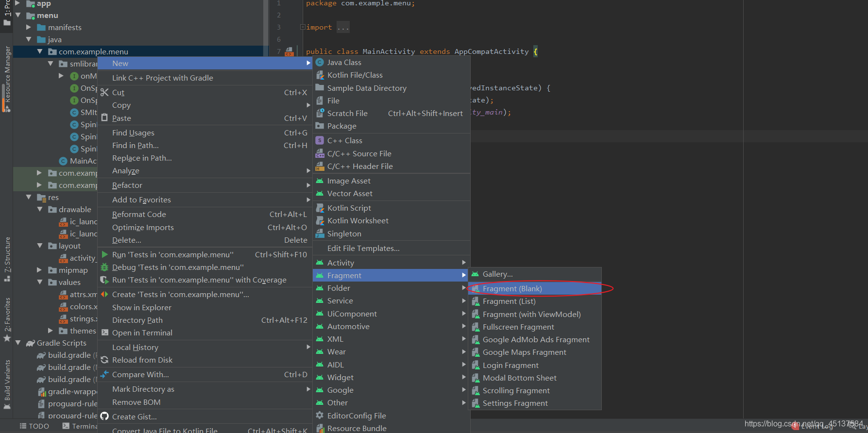Open the Structure side tab
The image size is (868, 433).
tap(7, 258)
